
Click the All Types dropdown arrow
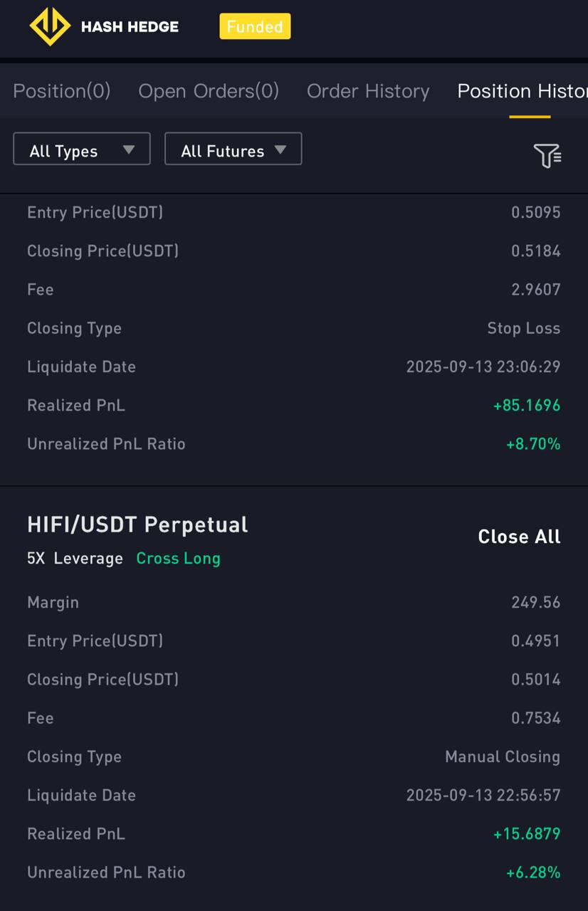(129, 149)
